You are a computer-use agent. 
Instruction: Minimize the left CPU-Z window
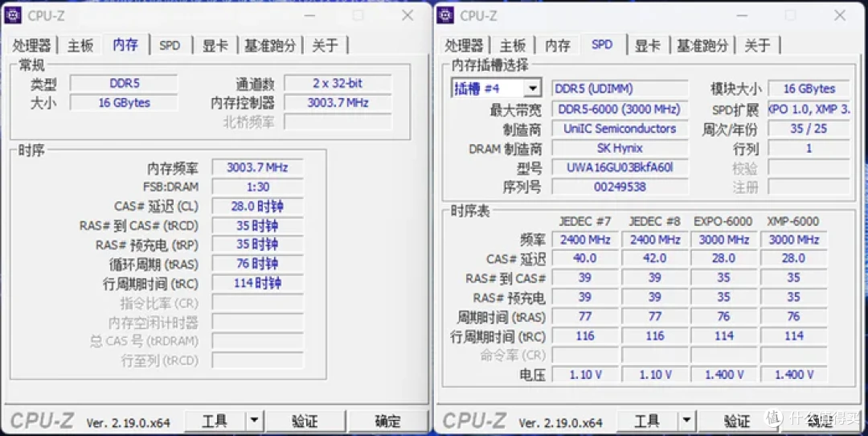pyautogui.click(x=309, y=15)
